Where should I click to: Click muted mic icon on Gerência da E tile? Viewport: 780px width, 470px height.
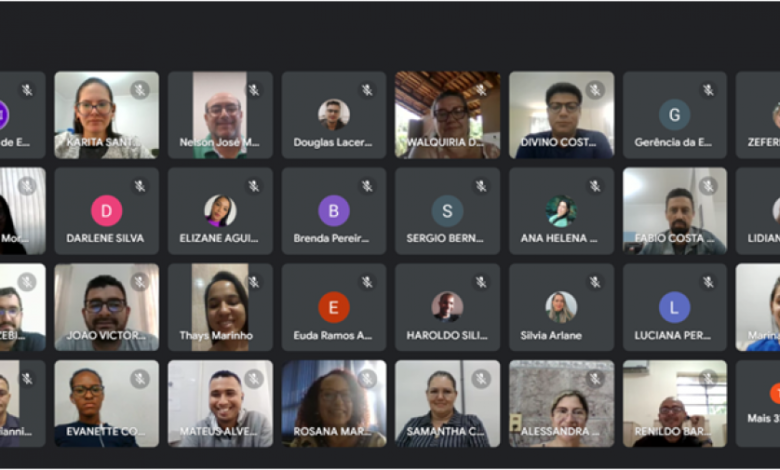point(708,90)
